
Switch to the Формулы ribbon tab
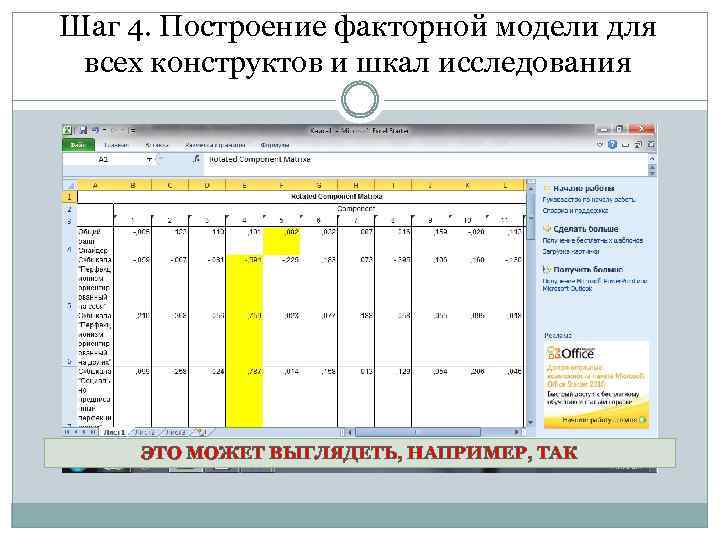pos(275,145)
